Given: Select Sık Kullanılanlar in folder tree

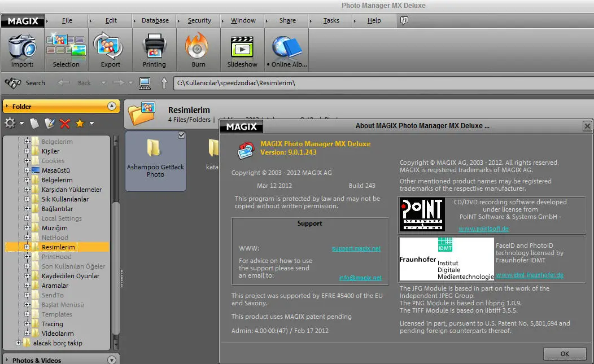Looking at the screenshot, I should [x=65, y=199].
